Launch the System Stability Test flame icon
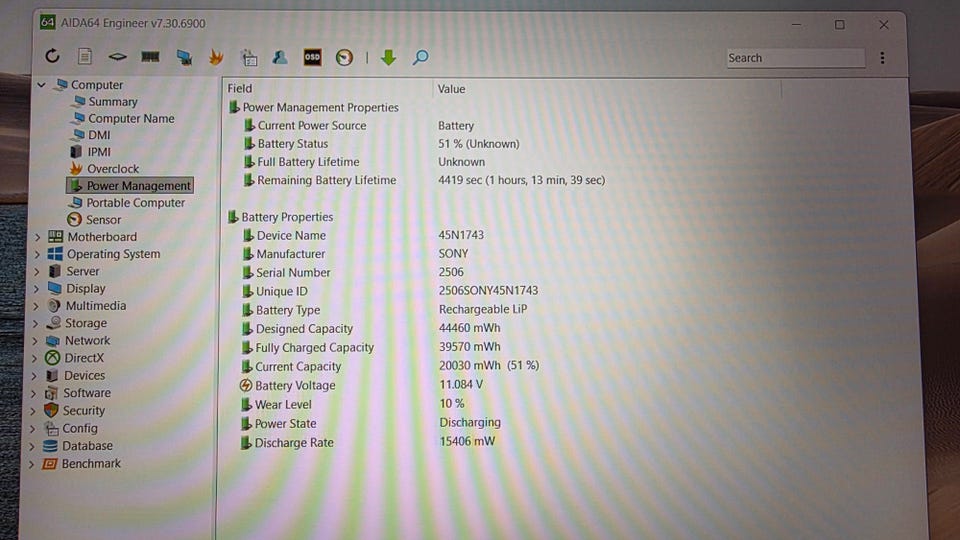The width and height of the screenshot is (960, 540). click(x=216, y=57)
